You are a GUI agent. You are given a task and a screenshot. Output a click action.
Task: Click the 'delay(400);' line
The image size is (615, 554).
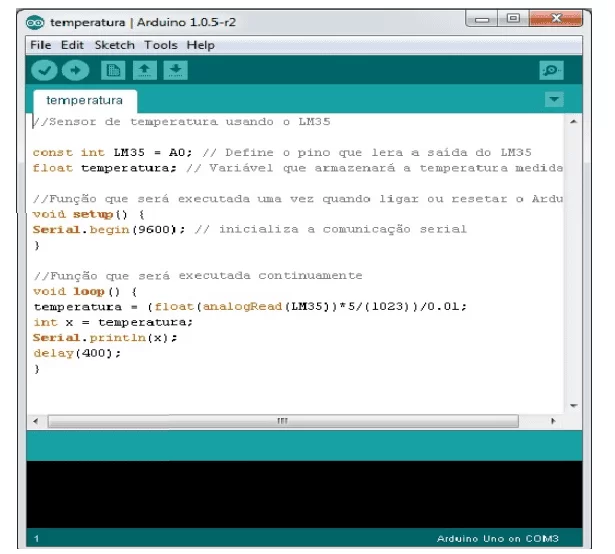tap(77, 353)
